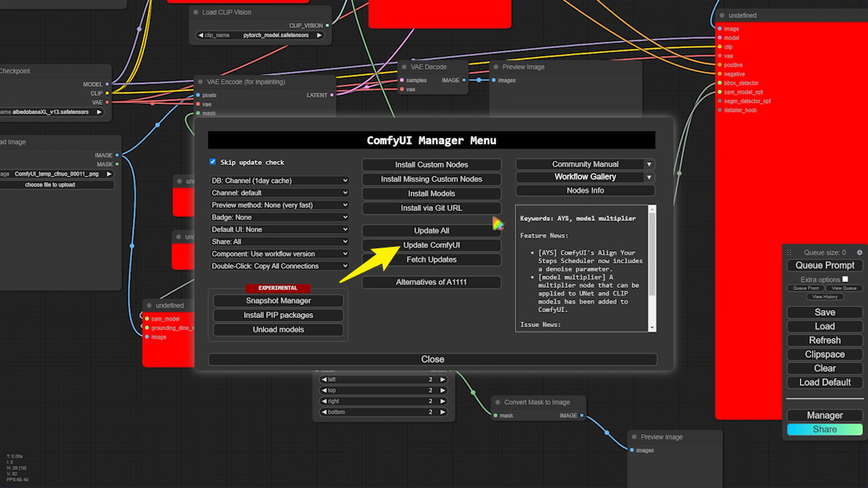
Task: Open the Preview method dropdown
Action: click(279, 205)
